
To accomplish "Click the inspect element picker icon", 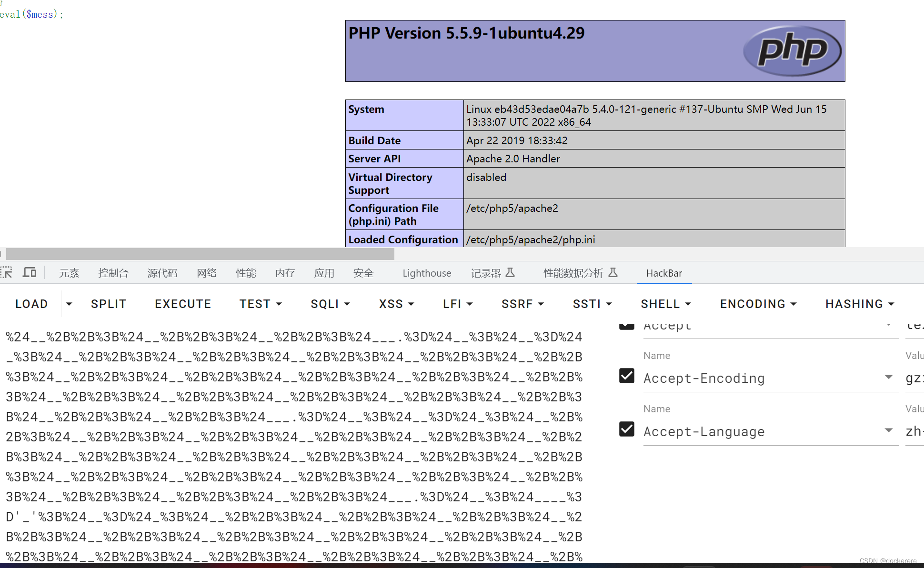I will click(x=6, y=272).
